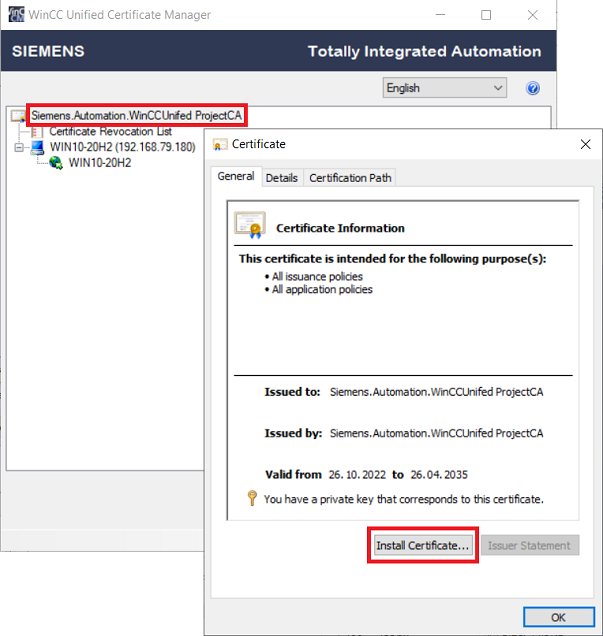Close the Certificate dialog with X

click(585, 144)
